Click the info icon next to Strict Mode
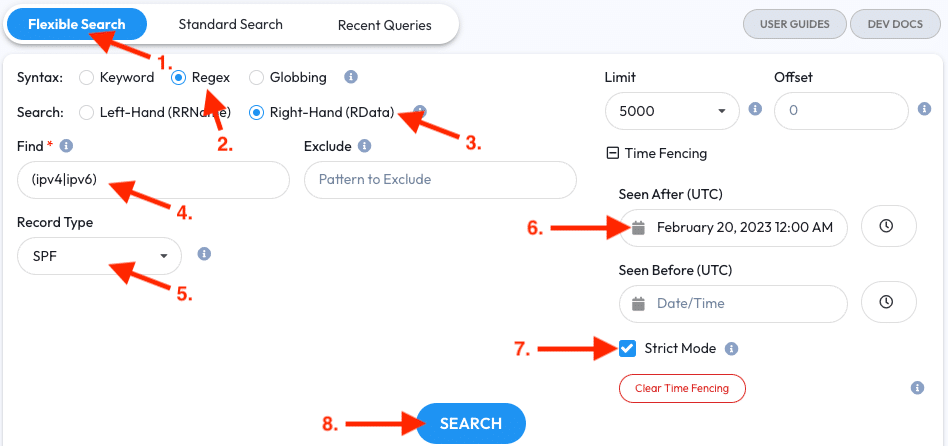 pyautogui.click(x=732, y=349)
